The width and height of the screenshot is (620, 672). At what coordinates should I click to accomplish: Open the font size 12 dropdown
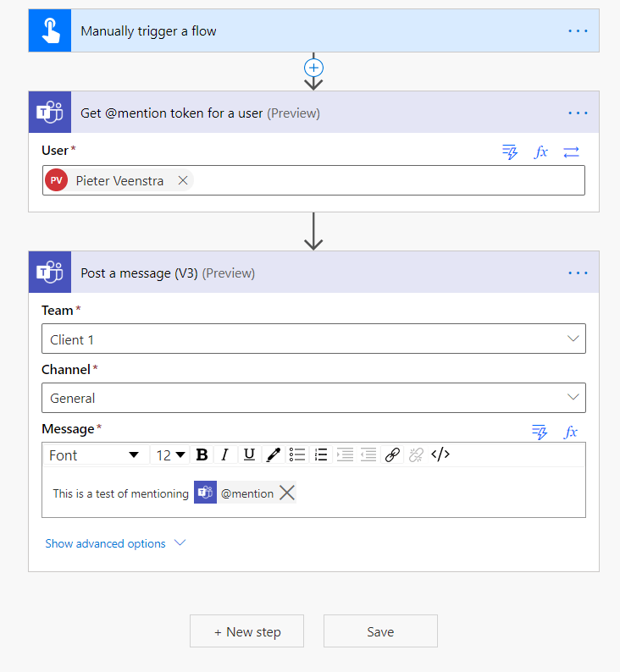click(170, 454)
